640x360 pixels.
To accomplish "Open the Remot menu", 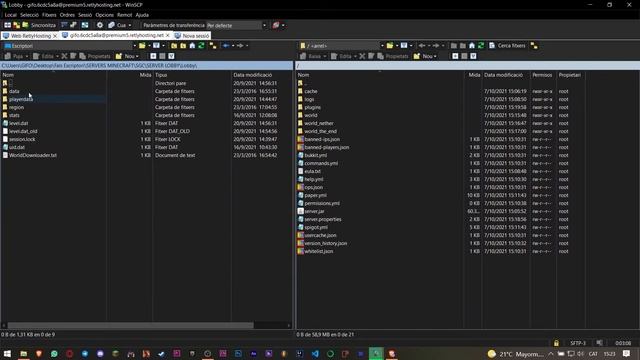I will (x=124, y=15).
